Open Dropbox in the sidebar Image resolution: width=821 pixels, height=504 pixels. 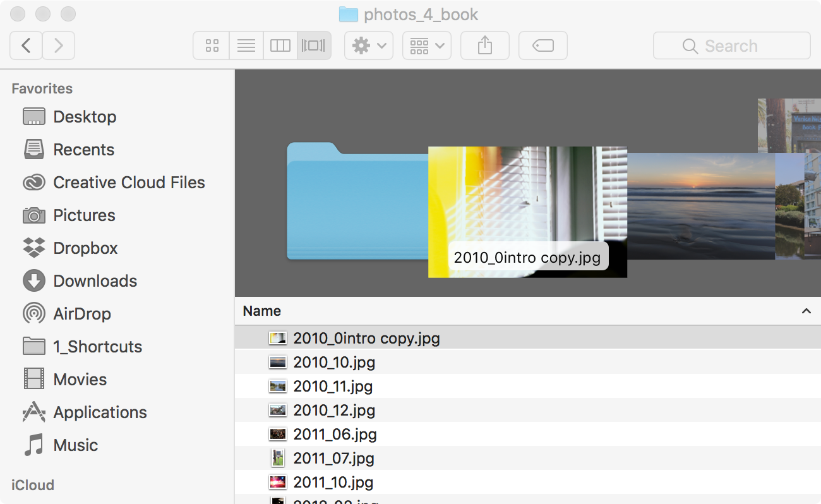[x=85, y=248]
